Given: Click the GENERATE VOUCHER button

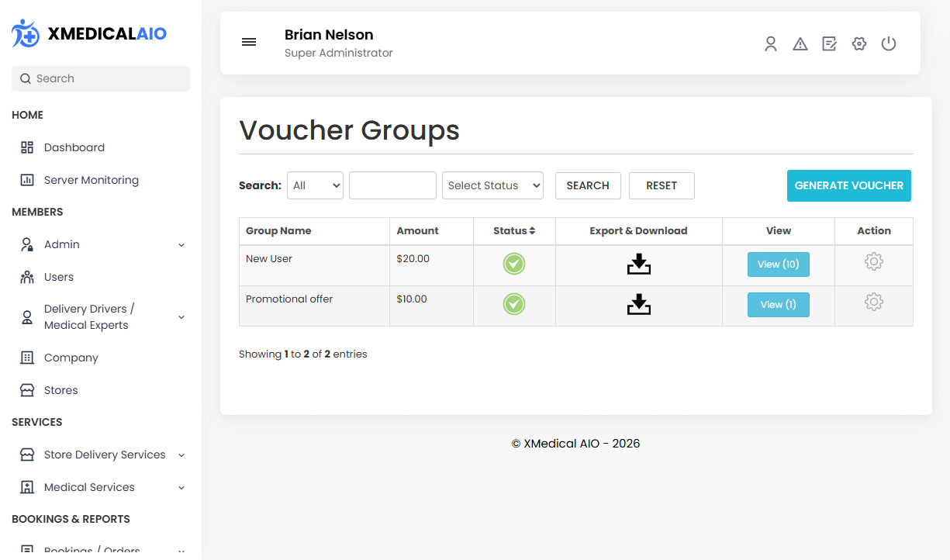Looking at the screenshot, I should pos(848,185).
